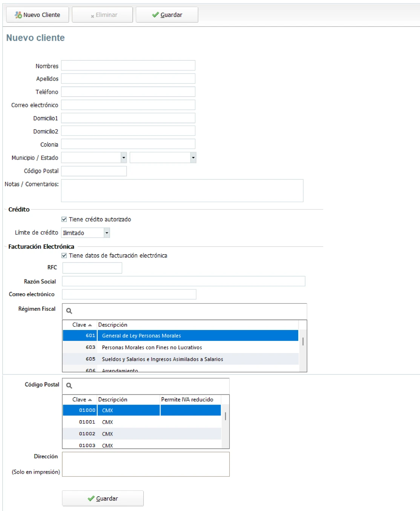Click the search icon in Régimen Fiscal
The image size is (420, 511).
pyautogui.click(x=69, y=311)
